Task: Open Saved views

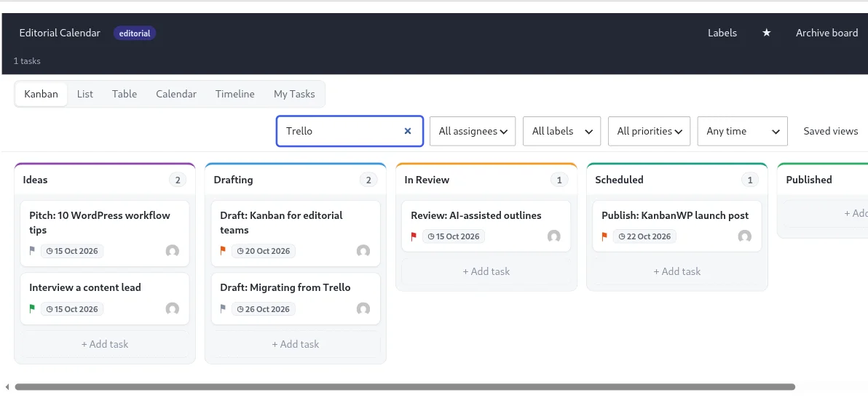Action: 830,131
